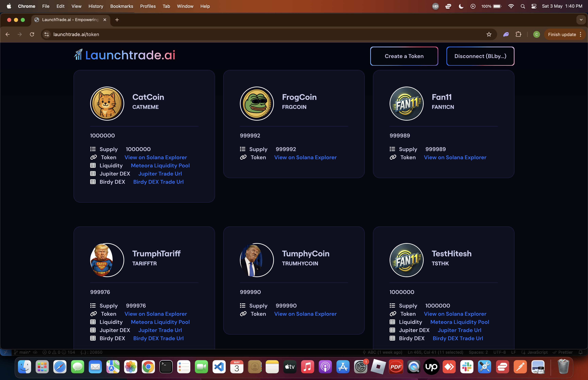Click Disconnect (BLby...) wallet button
This screenshot has width=588, height=380.
click(480, 56)
